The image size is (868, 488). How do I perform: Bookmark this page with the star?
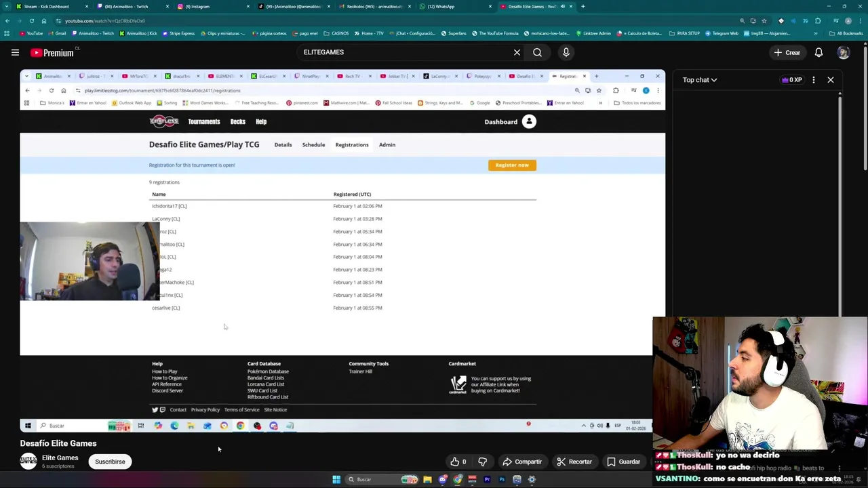[x=764, y=21]
